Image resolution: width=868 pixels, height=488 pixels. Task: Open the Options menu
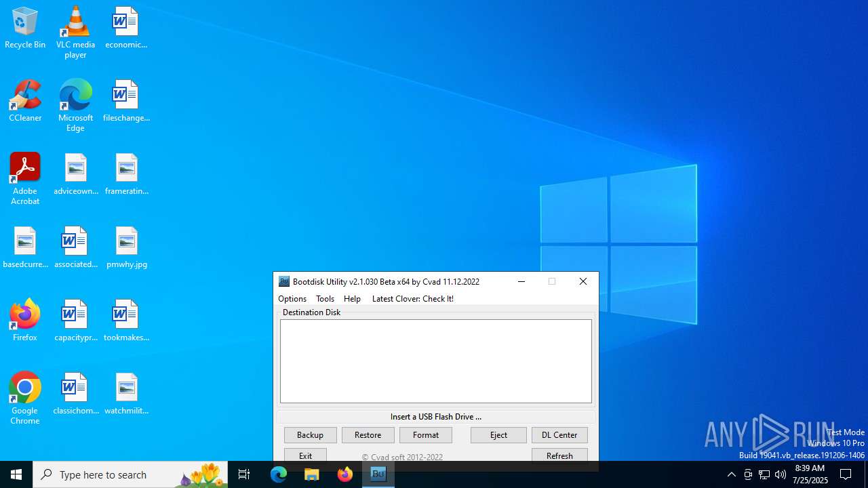(x=292, y=299)
